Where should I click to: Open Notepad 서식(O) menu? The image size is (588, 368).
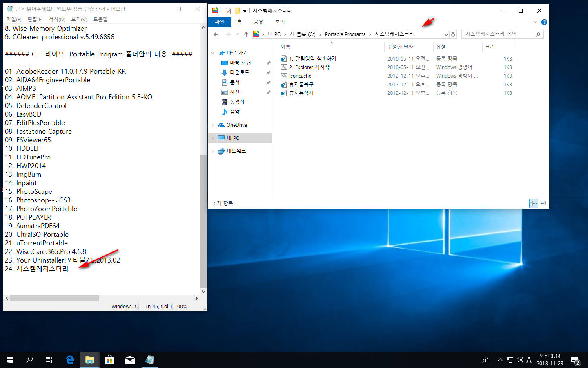click(x=57, y=19)
